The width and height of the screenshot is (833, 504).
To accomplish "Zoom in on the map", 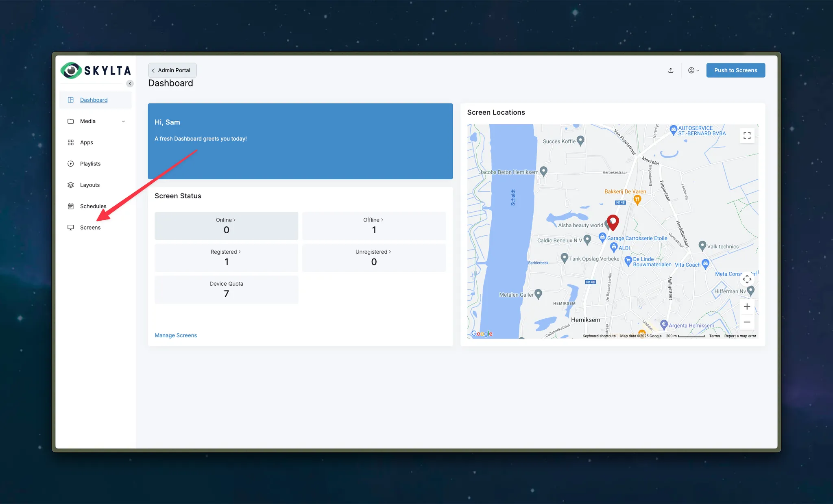I will 747,306.
